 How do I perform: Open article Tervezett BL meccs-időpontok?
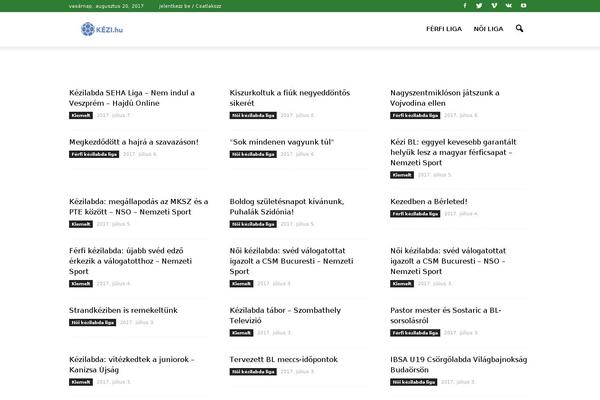(x=284, y=360)
